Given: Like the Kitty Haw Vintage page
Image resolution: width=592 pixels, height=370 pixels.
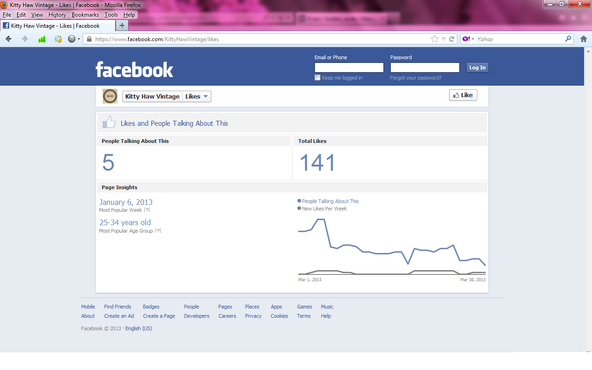Looking at the screenshot, I should point(463,95).
